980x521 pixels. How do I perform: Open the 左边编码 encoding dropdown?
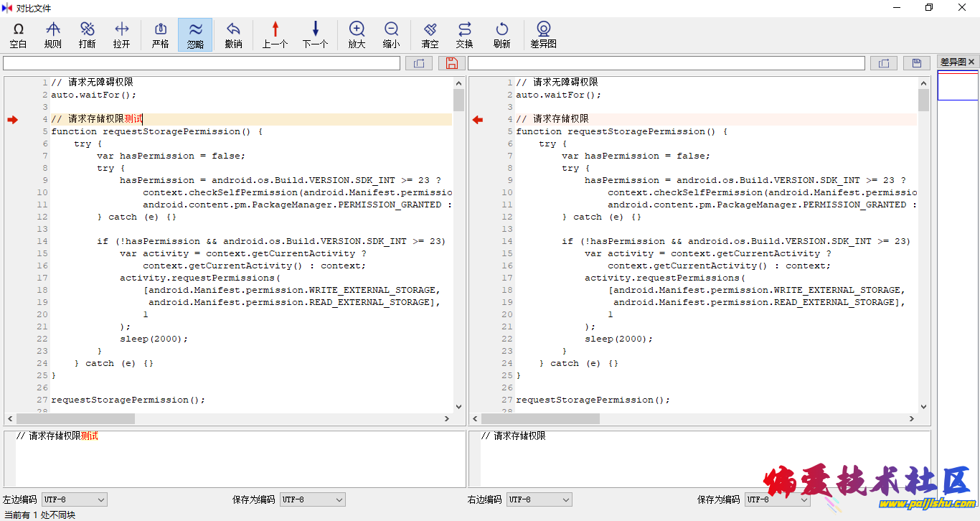pyautogui.click(x=75, y=499)
